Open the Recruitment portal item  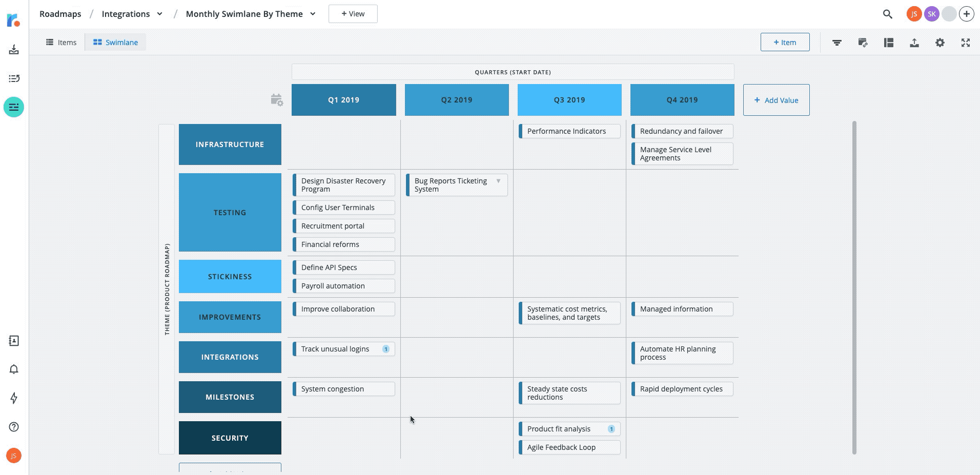point(344,226)
